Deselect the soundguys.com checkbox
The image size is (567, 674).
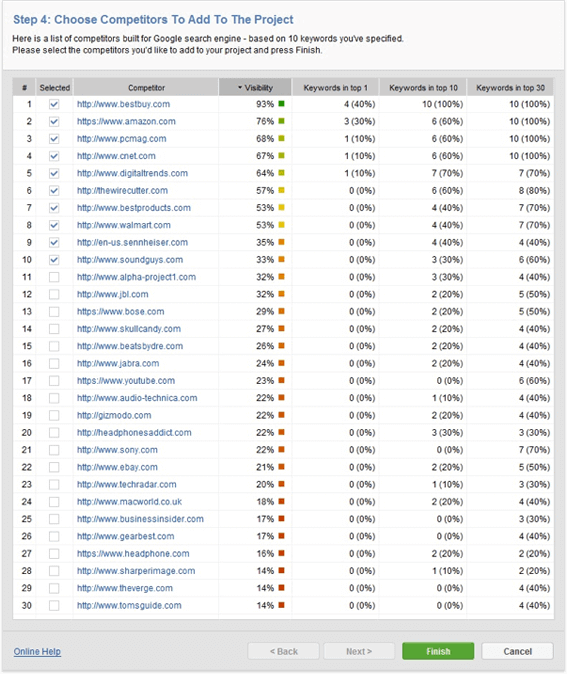point(54,260)
